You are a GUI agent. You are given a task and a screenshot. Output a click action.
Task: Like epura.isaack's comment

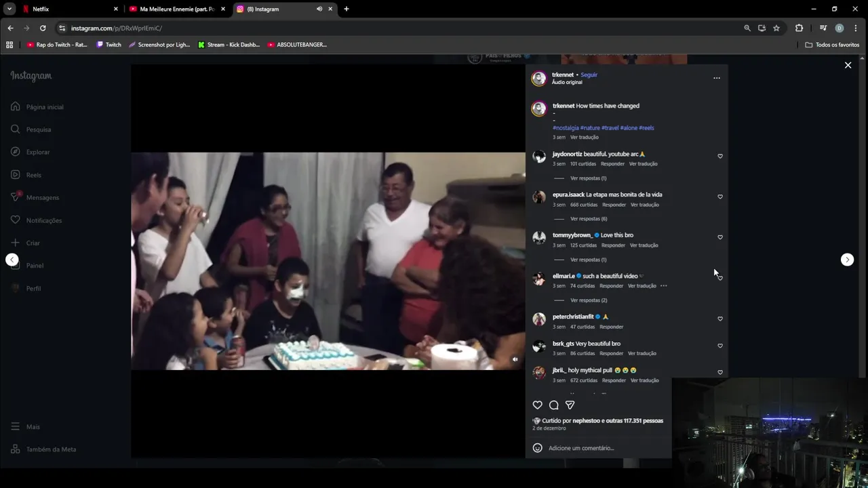(720, 197)
